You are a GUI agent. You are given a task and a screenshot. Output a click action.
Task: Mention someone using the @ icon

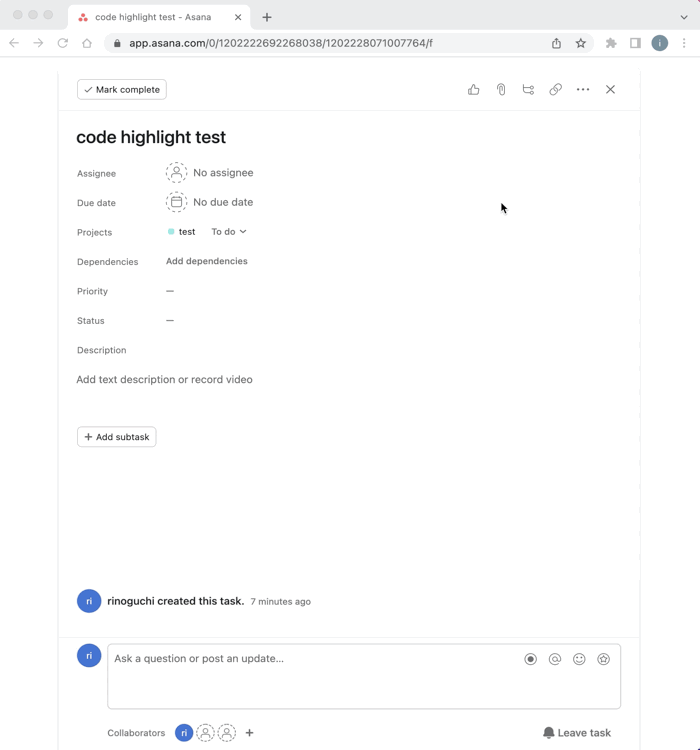point(555,659)
